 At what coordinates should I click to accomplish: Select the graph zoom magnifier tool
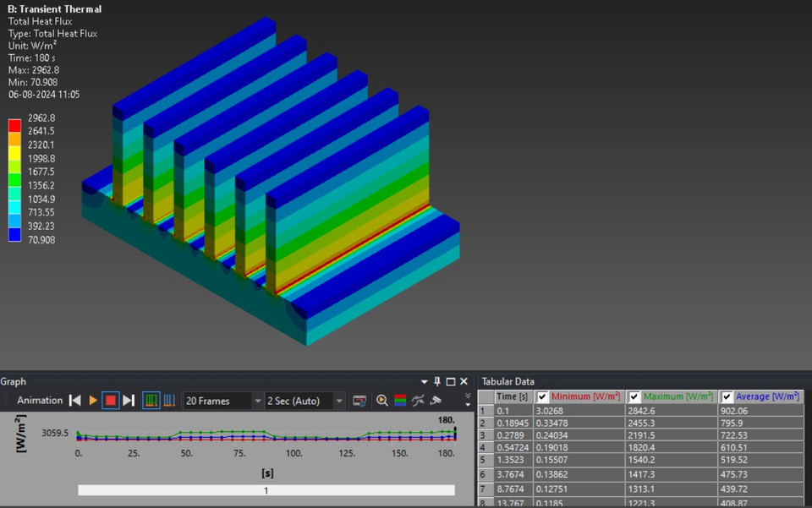(381, 400)
